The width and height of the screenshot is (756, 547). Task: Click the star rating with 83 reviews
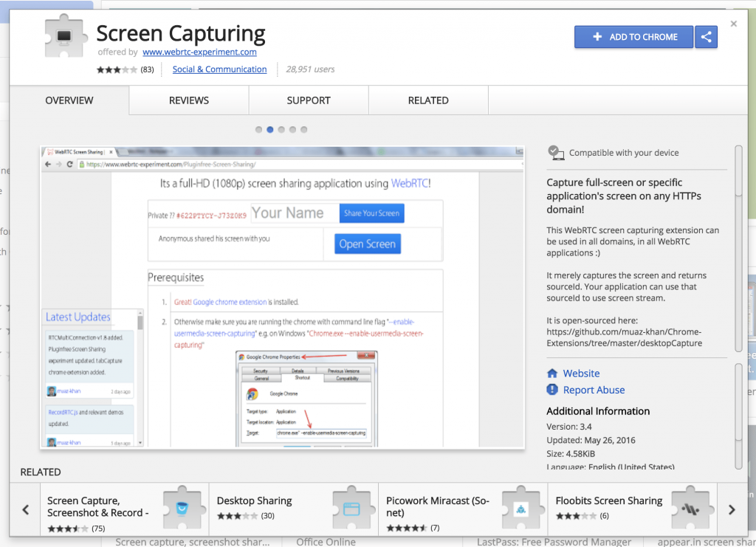(x=124, y=69)
